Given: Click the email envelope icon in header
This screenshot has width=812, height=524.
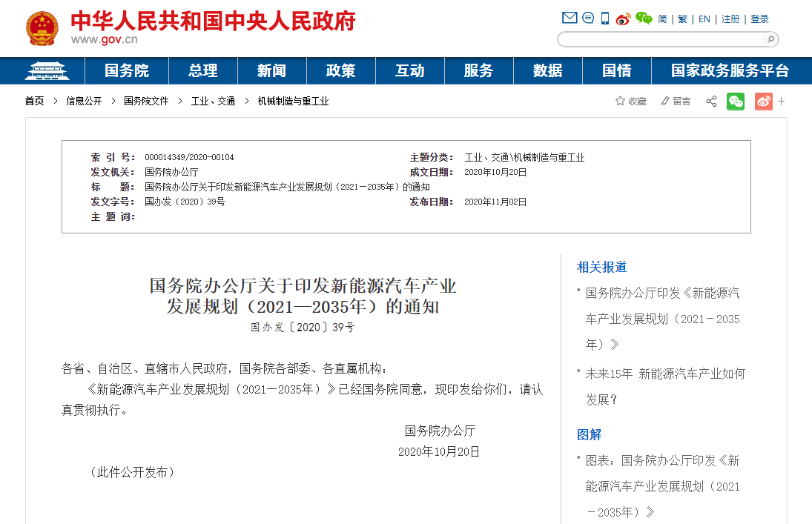Looking at the screenshot, I should [570, 18].
